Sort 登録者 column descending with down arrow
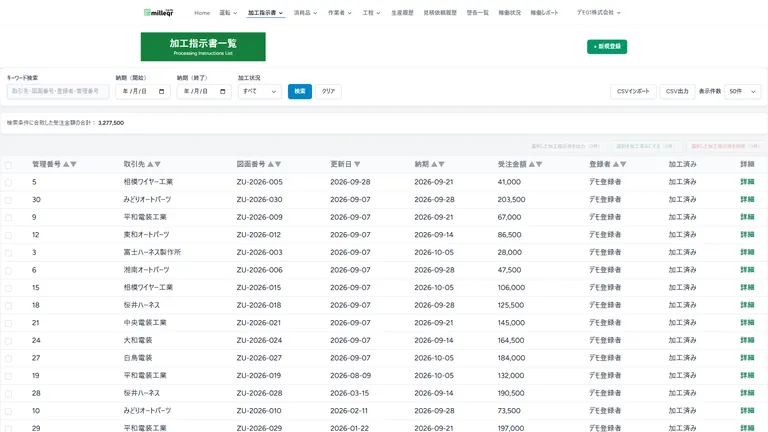The width and height of the screenshot is (768, 432). point(623,164)
